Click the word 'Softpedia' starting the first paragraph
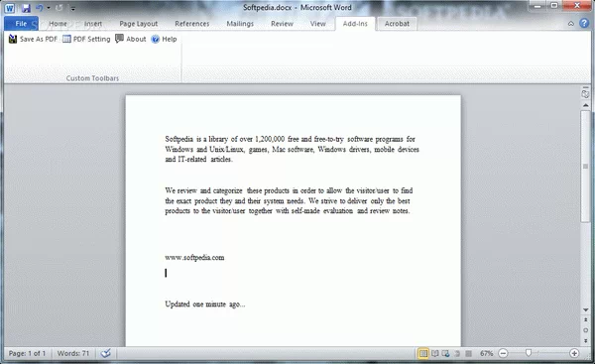The image size is (595, 364). (x=179, y=139)
